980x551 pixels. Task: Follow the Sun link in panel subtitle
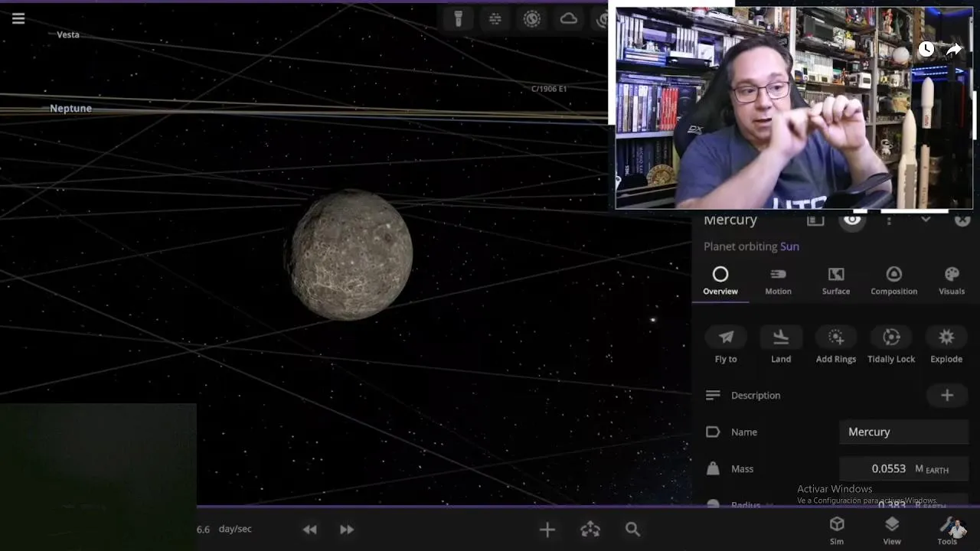point(789,246)
